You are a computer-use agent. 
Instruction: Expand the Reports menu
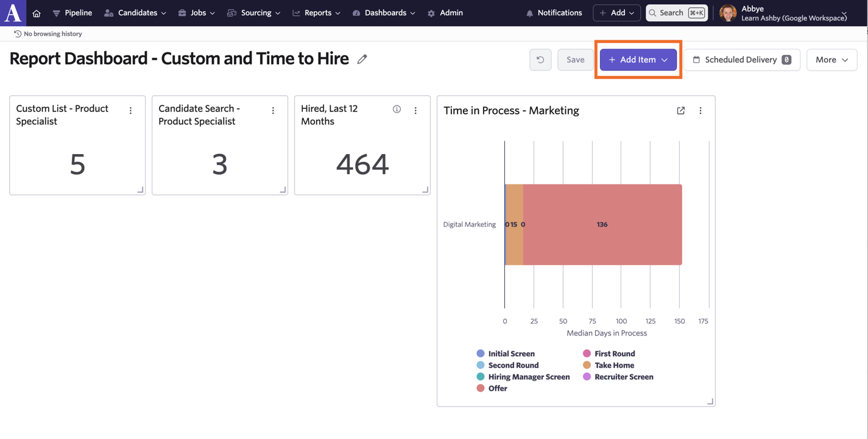tap(317, 13)
